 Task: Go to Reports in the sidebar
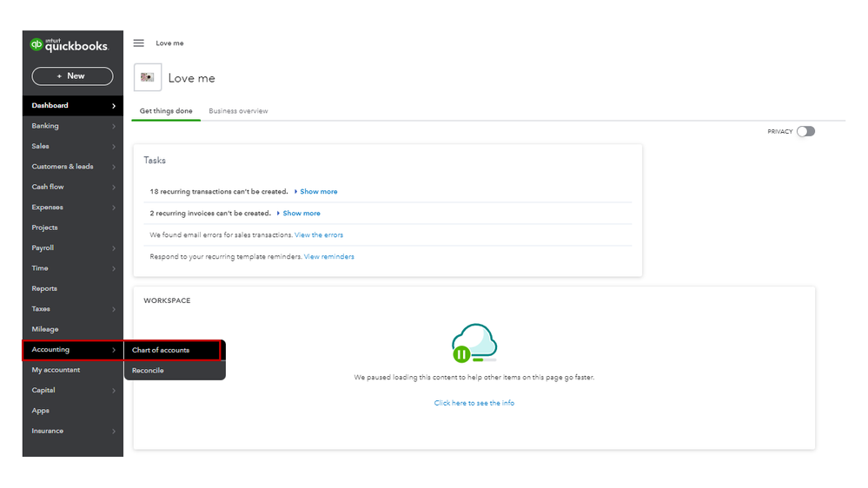coord(72,289)
